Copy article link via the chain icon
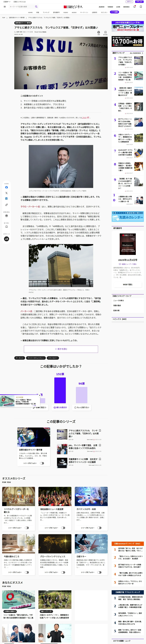Image resolution: width=146 pixels, height=644 pixels. point(7,205)
